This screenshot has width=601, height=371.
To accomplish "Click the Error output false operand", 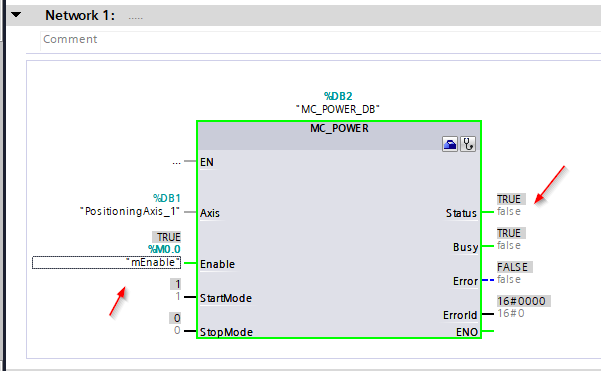I will pyautogui.click(x=509, y=279).
